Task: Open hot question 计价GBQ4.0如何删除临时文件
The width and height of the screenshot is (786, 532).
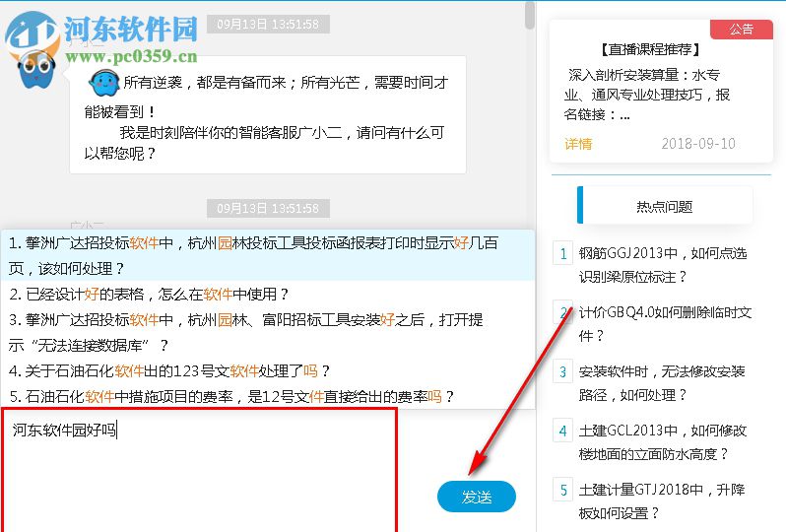Action: coord(665,324)
